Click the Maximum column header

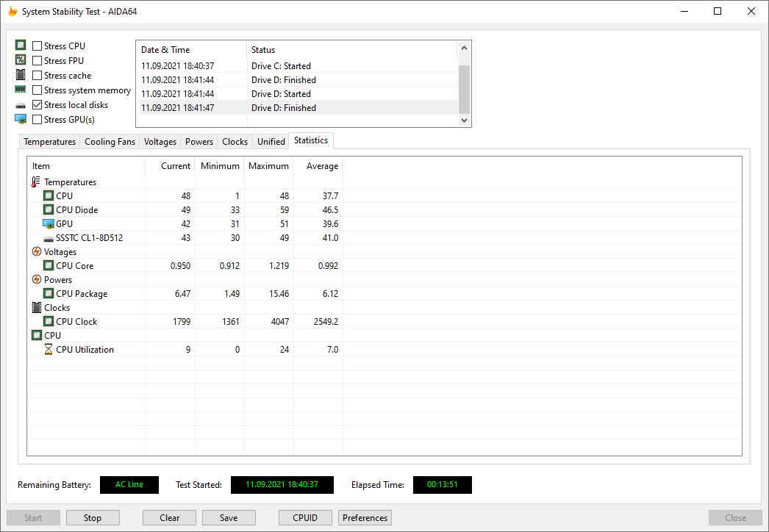(269, 166)
